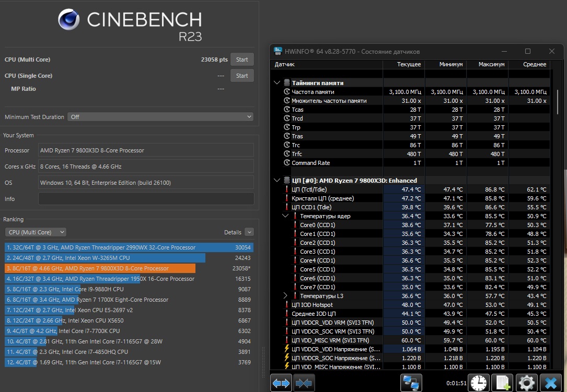Start the CPU (Single Core) test
567x392 pixels.
point(242,76)
